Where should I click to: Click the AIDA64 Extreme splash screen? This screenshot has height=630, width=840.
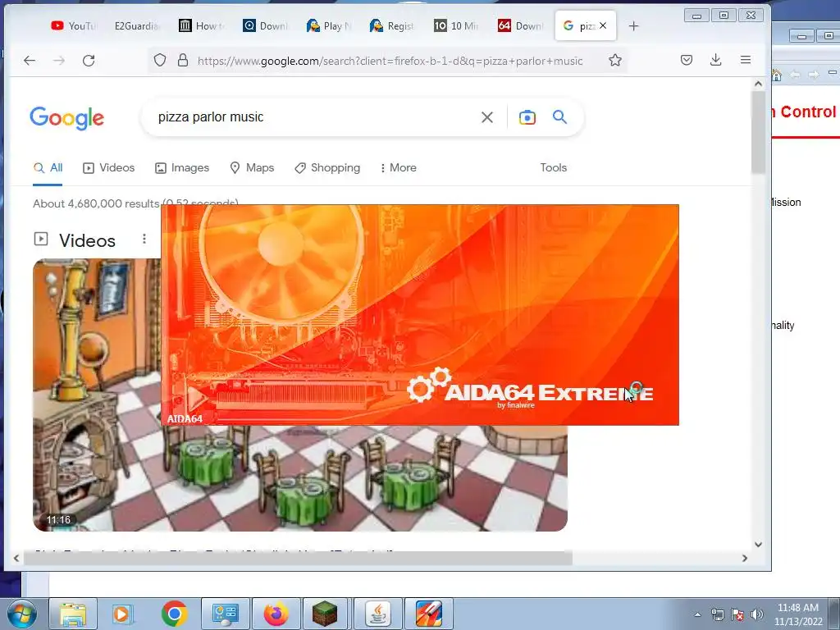(x=420, y=315)
